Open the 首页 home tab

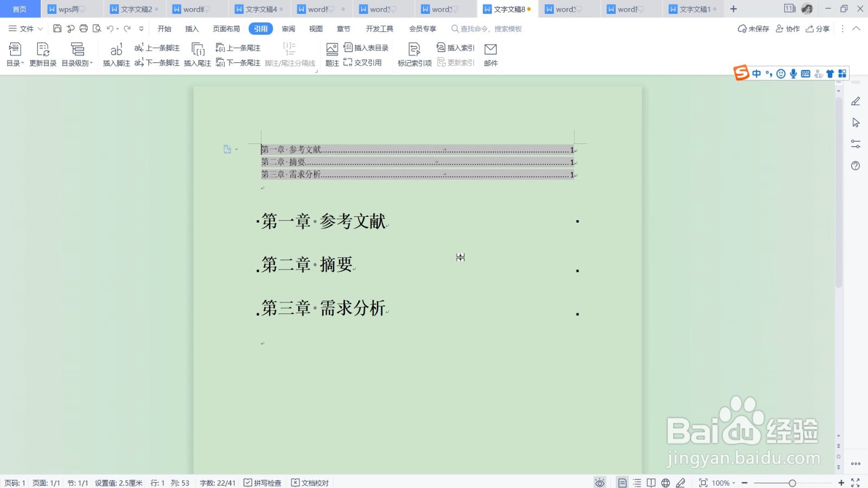[x=20, y=9]
